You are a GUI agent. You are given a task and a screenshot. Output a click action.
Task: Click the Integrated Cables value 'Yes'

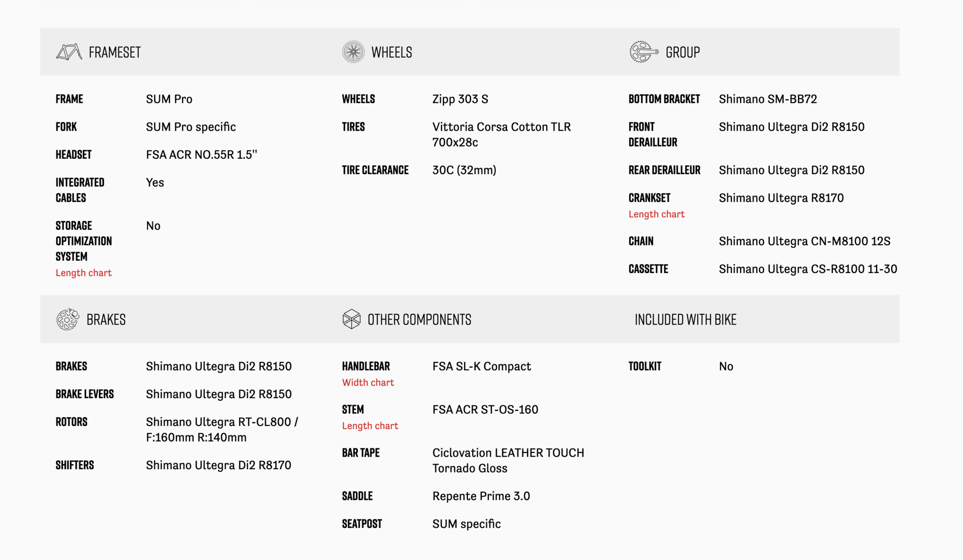tap(155, 182)
